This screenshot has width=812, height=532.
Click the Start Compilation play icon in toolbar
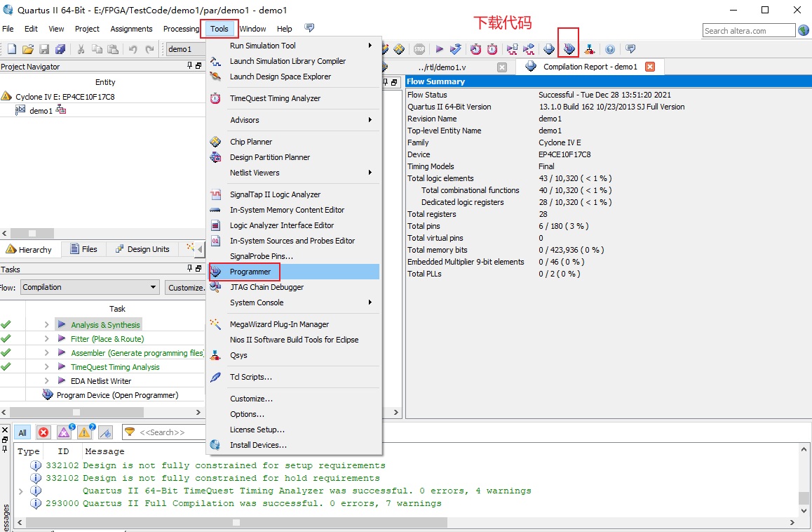click(439, 49)
